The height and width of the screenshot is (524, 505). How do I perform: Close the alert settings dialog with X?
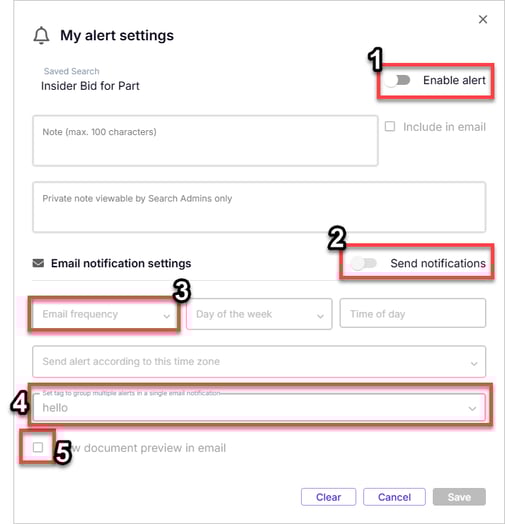click(x=483, y=19)
